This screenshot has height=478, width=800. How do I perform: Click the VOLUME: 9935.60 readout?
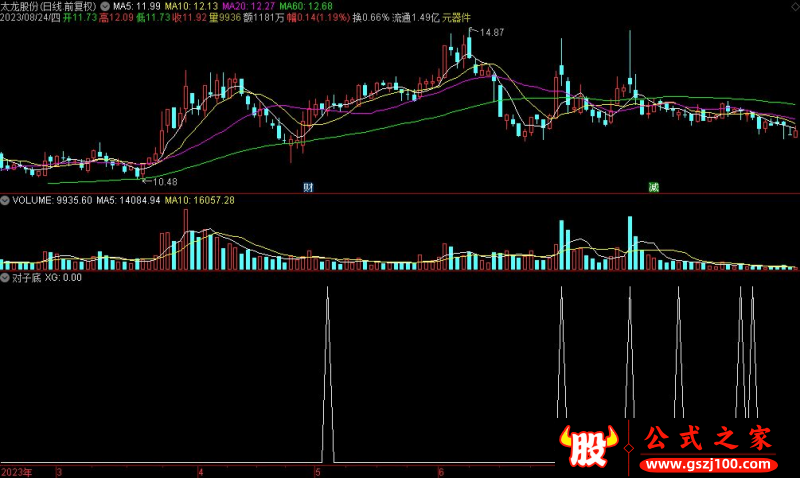pos(53,200)
